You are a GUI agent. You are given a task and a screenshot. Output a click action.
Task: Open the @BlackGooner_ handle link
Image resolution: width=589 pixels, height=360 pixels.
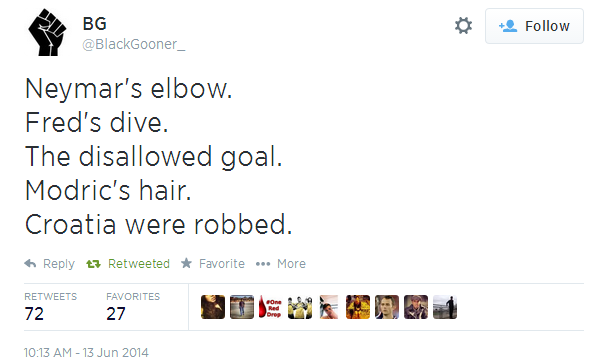[133, 44]
